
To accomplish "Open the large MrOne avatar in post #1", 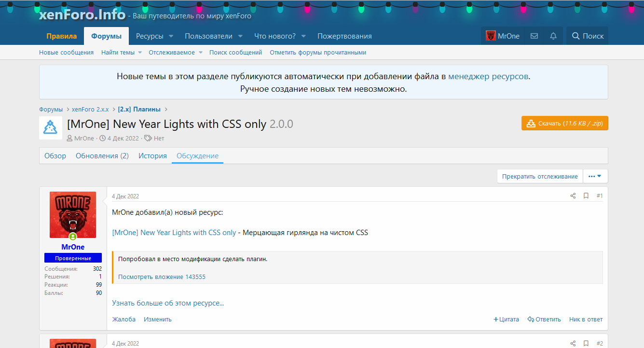I will (x=73, y=214).
